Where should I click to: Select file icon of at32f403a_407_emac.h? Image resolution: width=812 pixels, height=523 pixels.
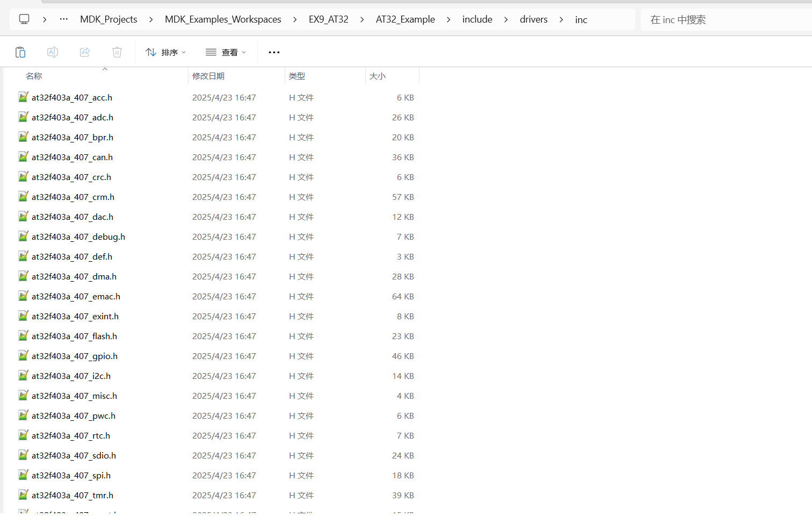(23, 296)
